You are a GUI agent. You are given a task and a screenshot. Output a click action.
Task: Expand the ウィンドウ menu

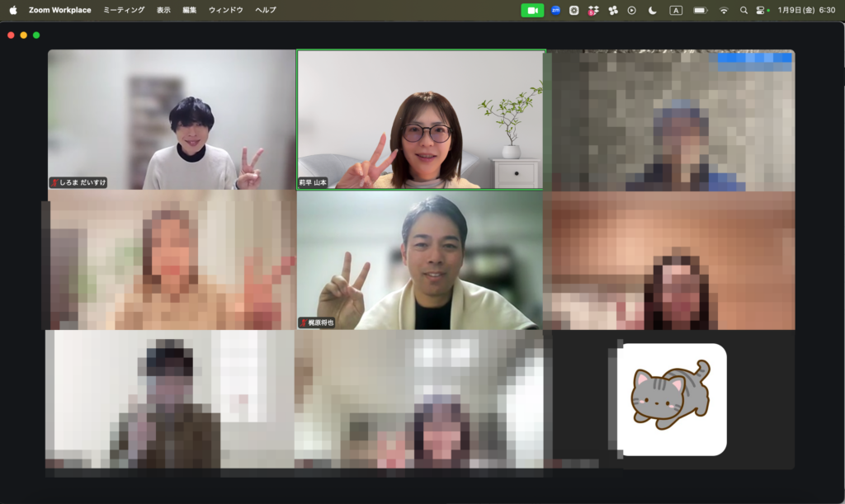pos(226,10)
